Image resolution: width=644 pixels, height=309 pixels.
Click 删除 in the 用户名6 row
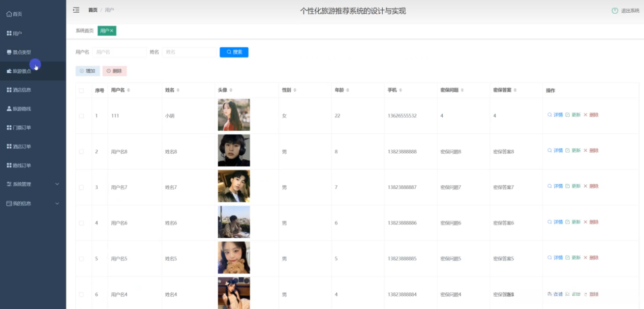591,222
